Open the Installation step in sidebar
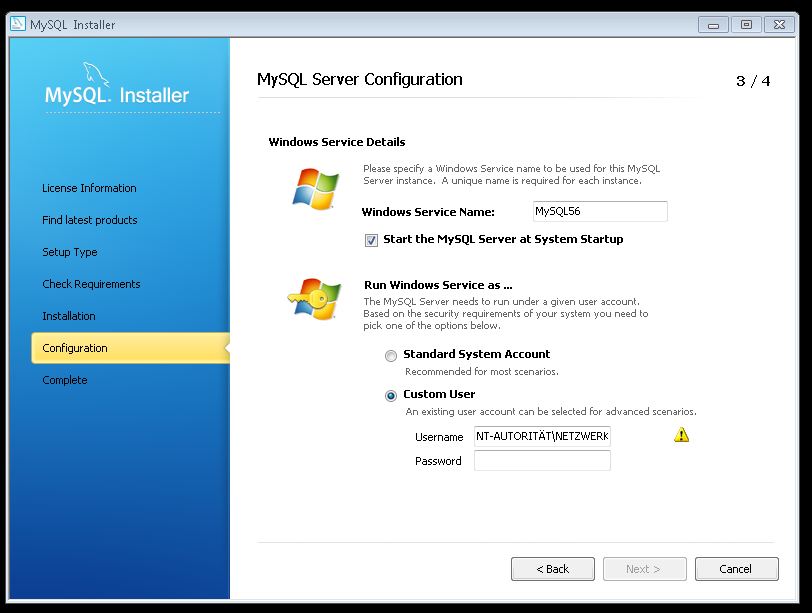Screen dimensions: 812x613 (x=68, y=316)
